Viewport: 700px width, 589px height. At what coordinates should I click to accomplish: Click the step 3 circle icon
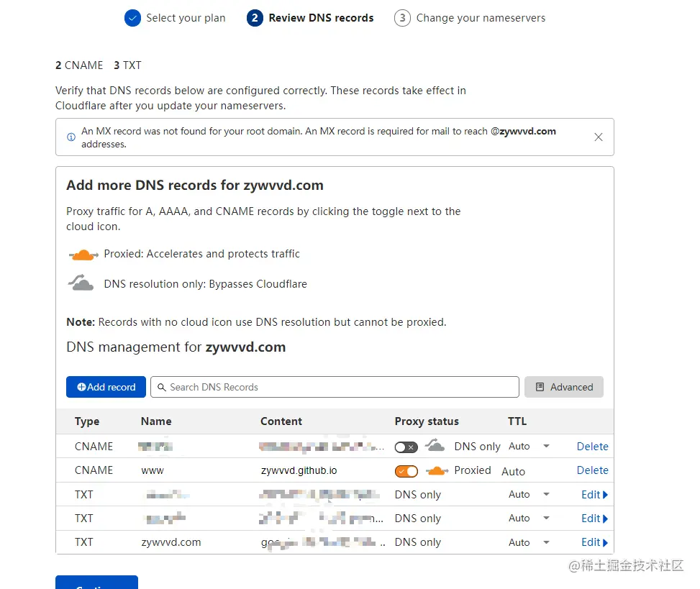[x=402, y=18]
